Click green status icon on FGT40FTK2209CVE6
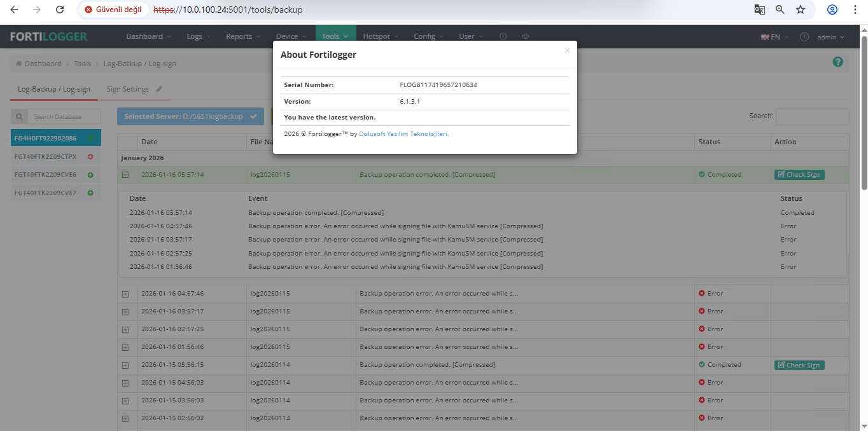 (90, 174)
